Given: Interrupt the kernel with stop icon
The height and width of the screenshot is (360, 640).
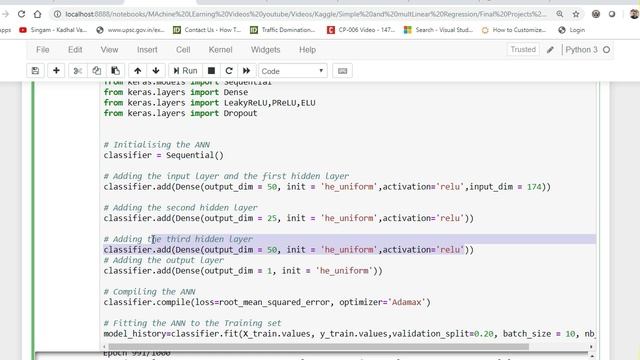Looking at the screenshot, I should tap(211, 71).
